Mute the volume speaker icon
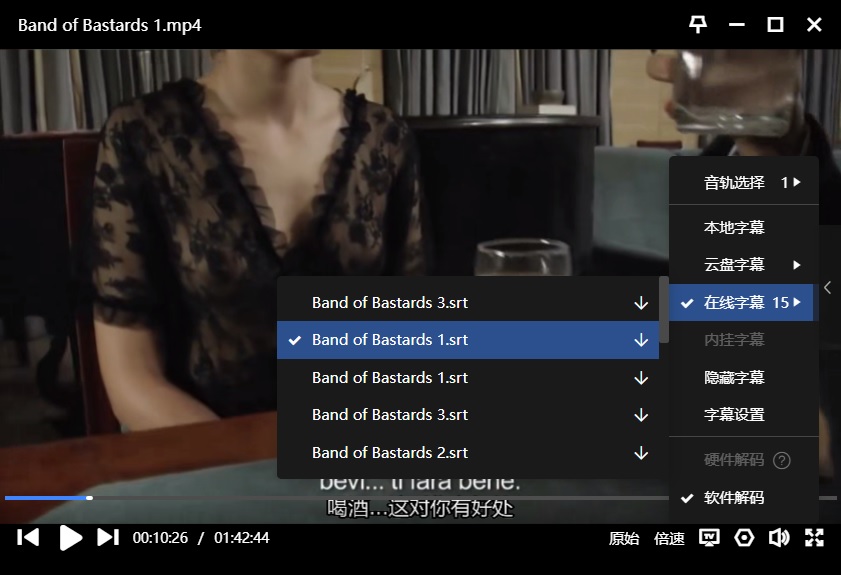The height and width of the screenshot is (575, 841). [779, 538]
